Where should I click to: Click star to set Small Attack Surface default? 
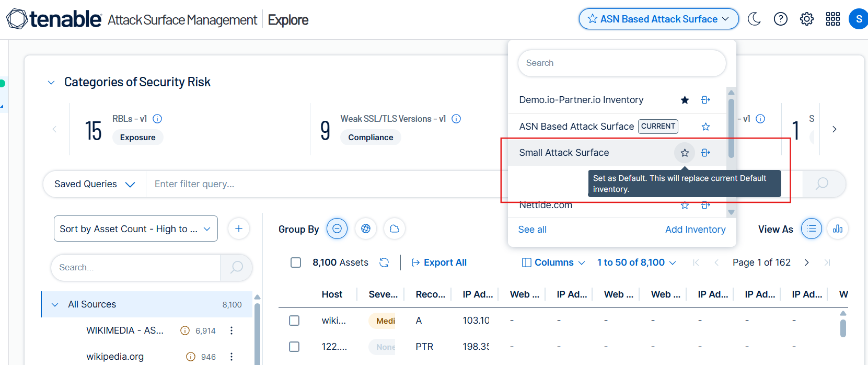(x=685, y=153)
